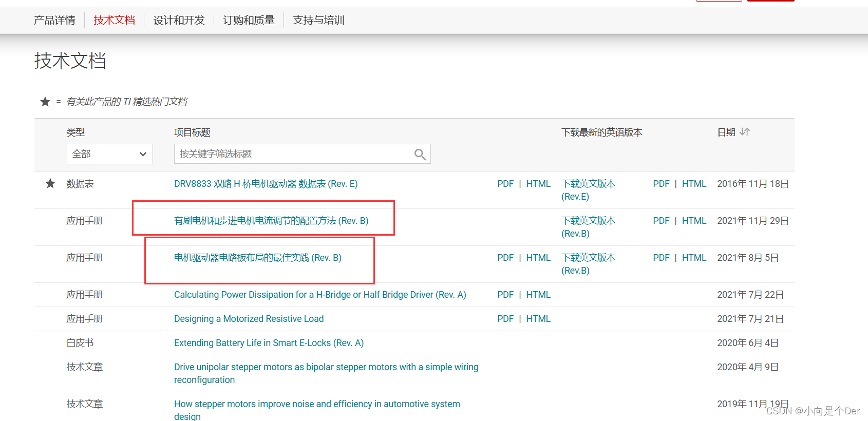Click 下载英文版本 (Rev.E) for datasheet
Image resolution: width=868 pixels, height=421 pixels.
[589, 190]
